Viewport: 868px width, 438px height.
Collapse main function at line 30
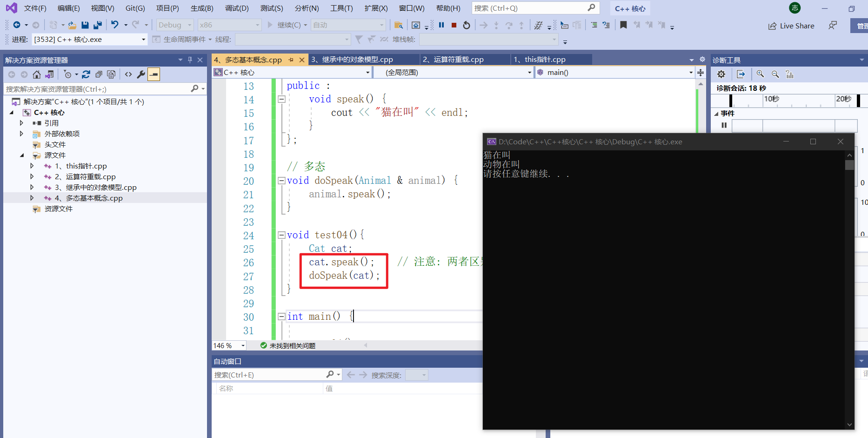point(281,317)
